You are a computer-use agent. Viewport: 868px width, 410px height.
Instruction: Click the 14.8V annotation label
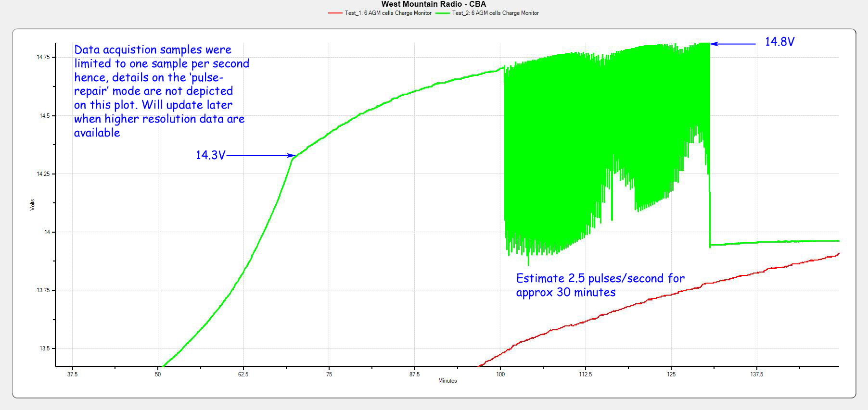pyautogui.click(x=779, y=42)
